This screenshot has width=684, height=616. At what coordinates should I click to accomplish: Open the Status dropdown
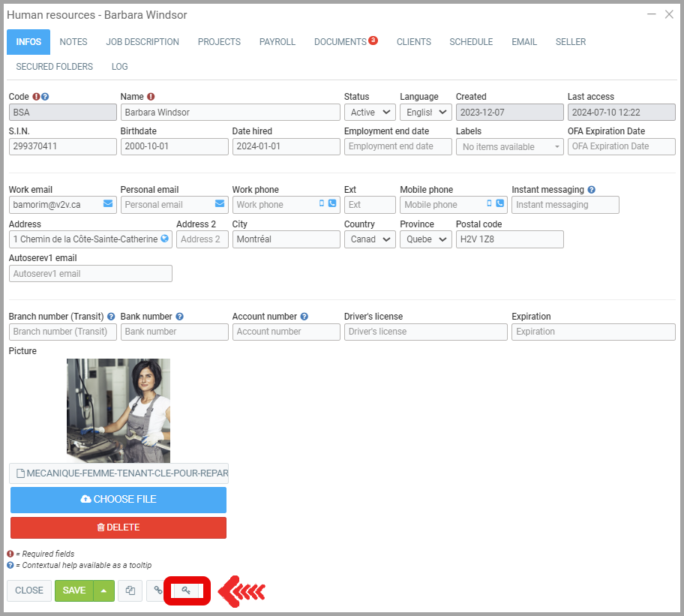pyautogui.click(x=370, y=113)
